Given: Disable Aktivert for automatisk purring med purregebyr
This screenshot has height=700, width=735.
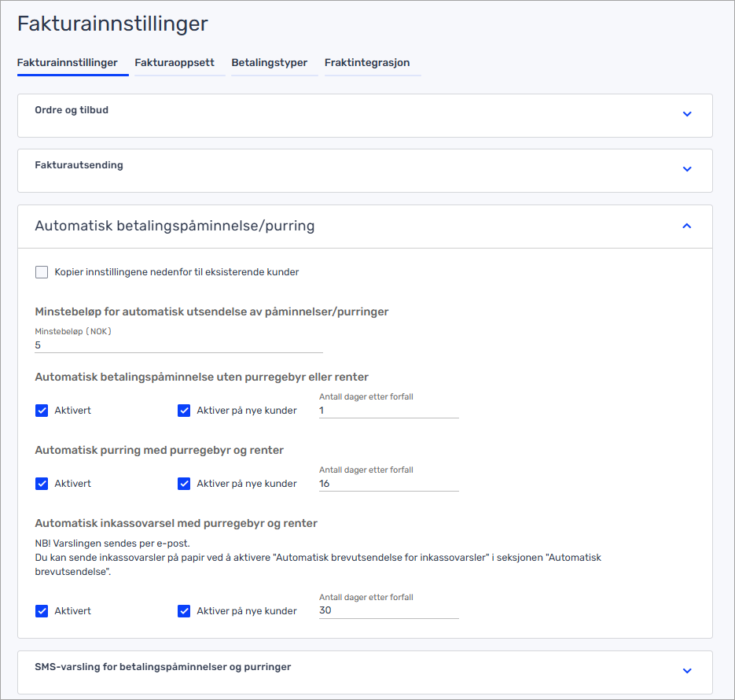Looking at the screenshot, I should point(42,484).
